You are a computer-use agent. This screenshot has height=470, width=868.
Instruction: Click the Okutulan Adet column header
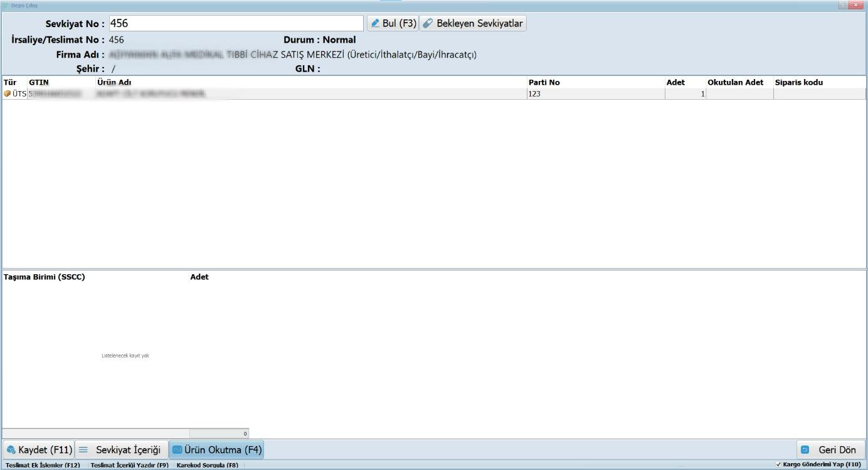(735, 82)
